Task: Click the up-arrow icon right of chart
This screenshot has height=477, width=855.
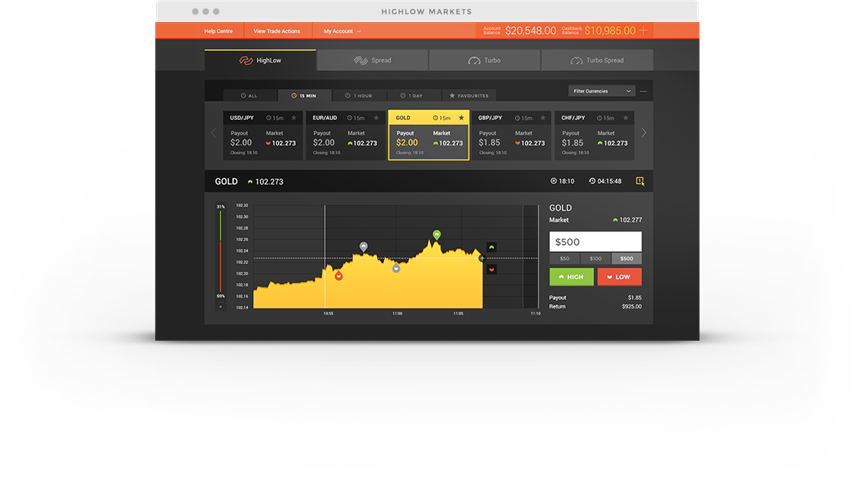Action: click(x=491, y=247)
